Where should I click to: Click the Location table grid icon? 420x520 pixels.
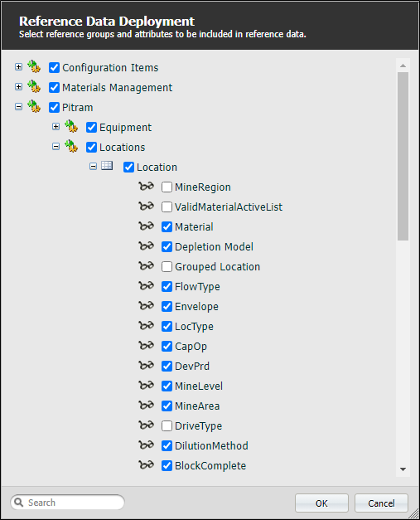(107, 166)
